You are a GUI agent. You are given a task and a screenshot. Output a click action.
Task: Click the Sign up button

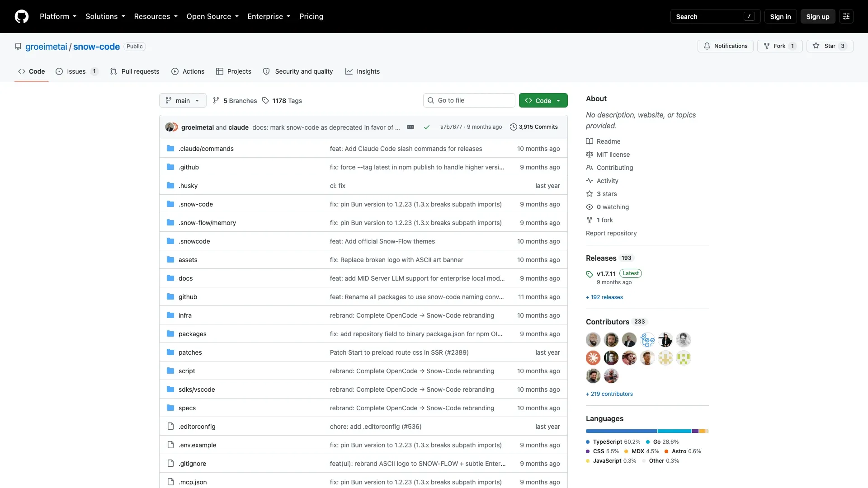[817, 16]
